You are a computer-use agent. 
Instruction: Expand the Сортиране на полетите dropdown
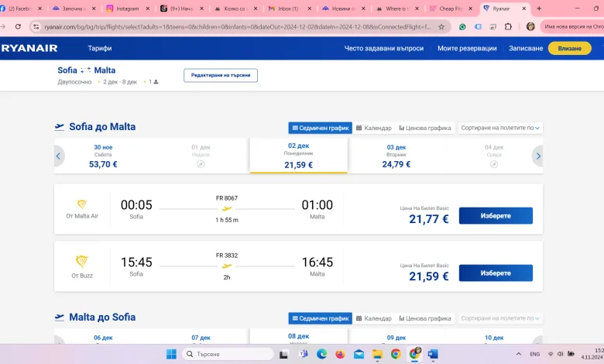(500, 128)
